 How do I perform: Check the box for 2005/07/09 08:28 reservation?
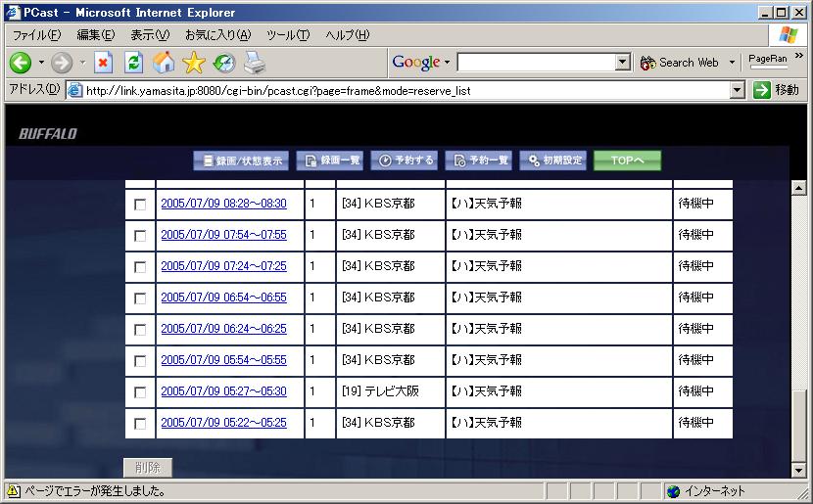pos(140,205)
